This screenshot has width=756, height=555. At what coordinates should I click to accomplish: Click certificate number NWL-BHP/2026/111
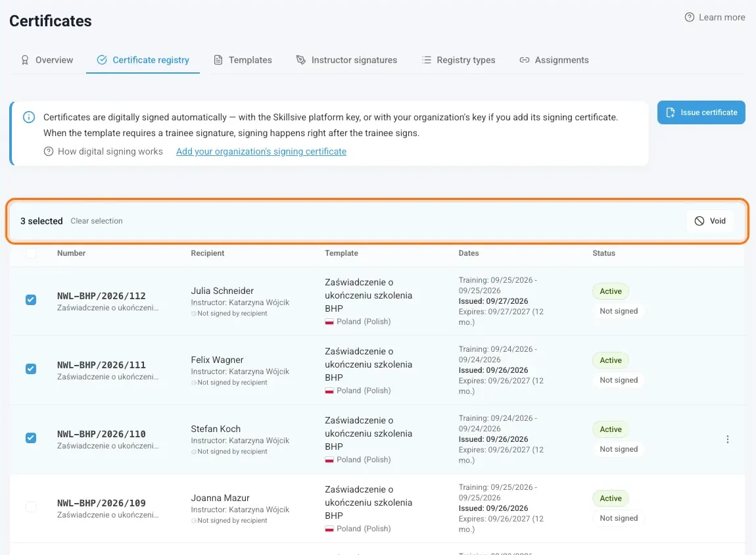coord(101,365)
